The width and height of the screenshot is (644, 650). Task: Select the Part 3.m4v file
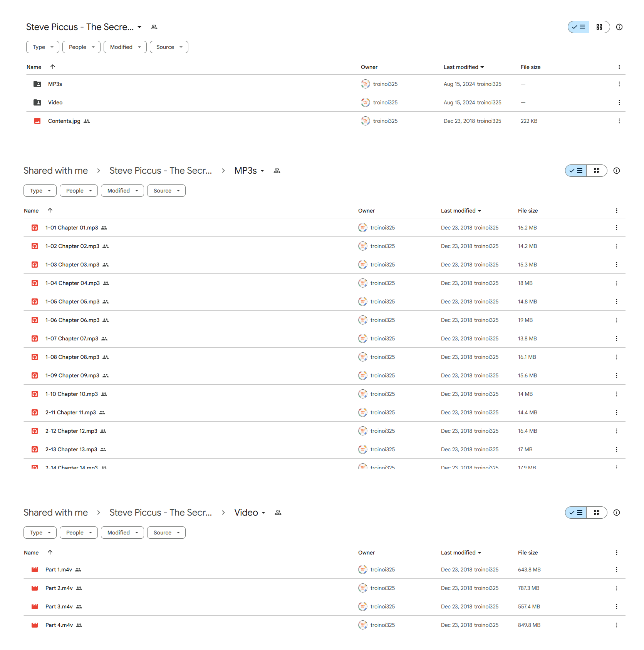pyautogui.click(x=324, y=606)
